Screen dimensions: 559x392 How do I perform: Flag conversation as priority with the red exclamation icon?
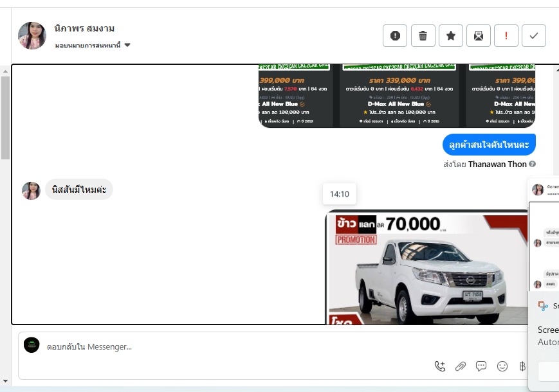(x=506, y=35)
